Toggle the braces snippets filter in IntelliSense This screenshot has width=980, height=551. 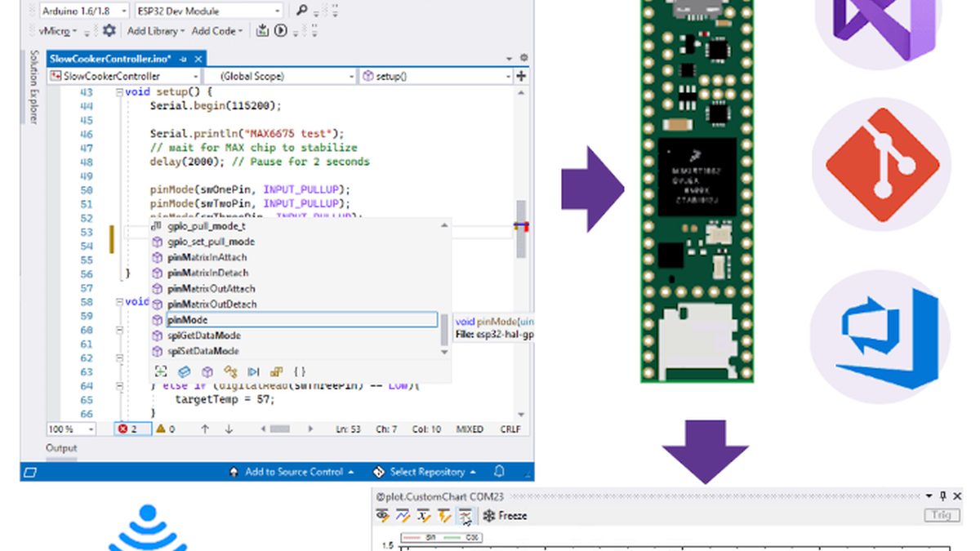(300, 371)
